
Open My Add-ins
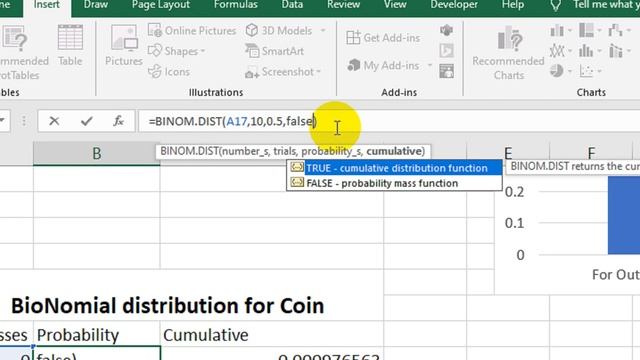click(383, 65)
